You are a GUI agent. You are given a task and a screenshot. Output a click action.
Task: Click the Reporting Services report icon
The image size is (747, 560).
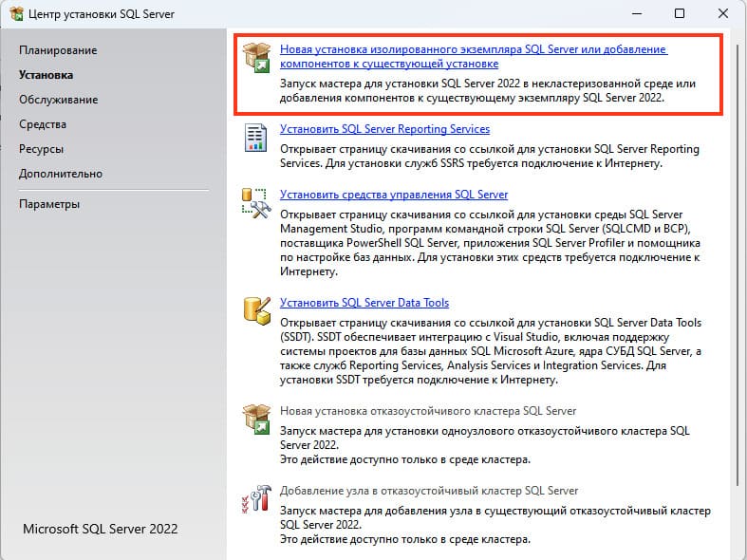(256, 137)
